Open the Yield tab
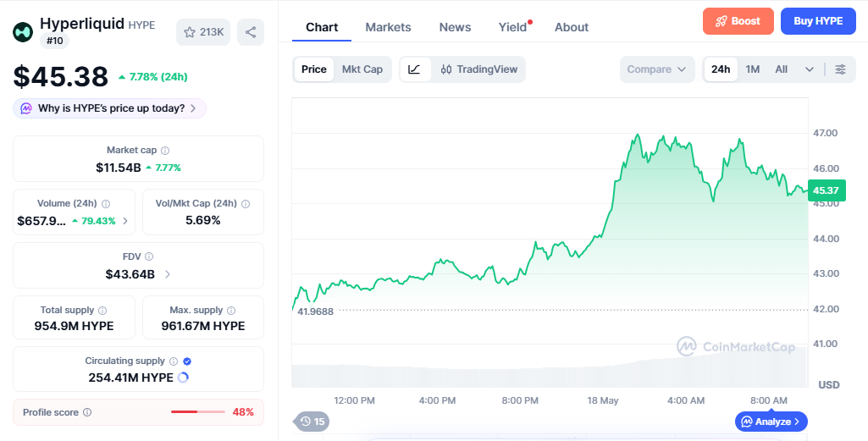Screen dimensions: 868x441 pyautogui.click(x=512, y=27)
